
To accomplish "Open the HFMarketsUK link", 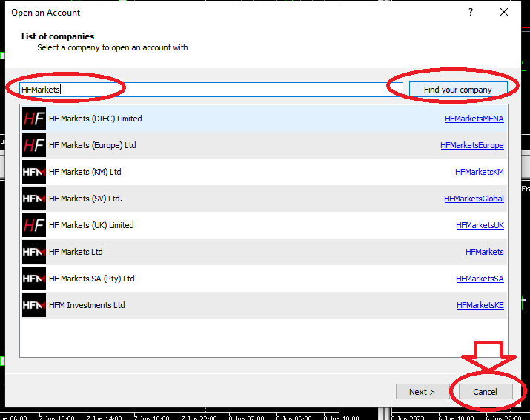I will tap(480, 225).
